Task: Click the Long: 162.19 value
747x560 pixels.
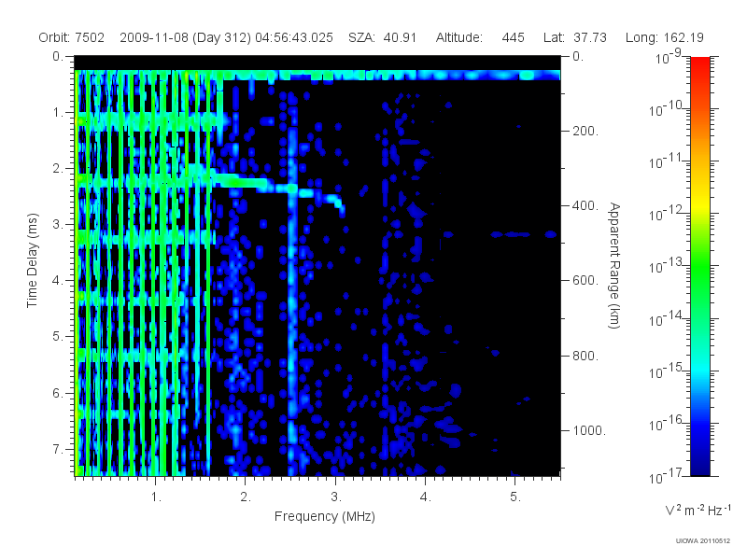Action: click(665, 37)
